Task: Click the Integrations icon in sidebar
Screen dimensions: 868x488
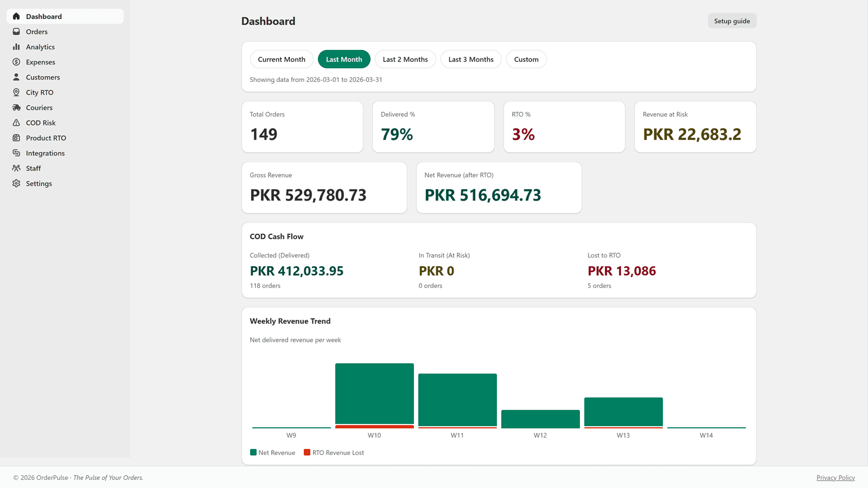Action: click(16, 153)
